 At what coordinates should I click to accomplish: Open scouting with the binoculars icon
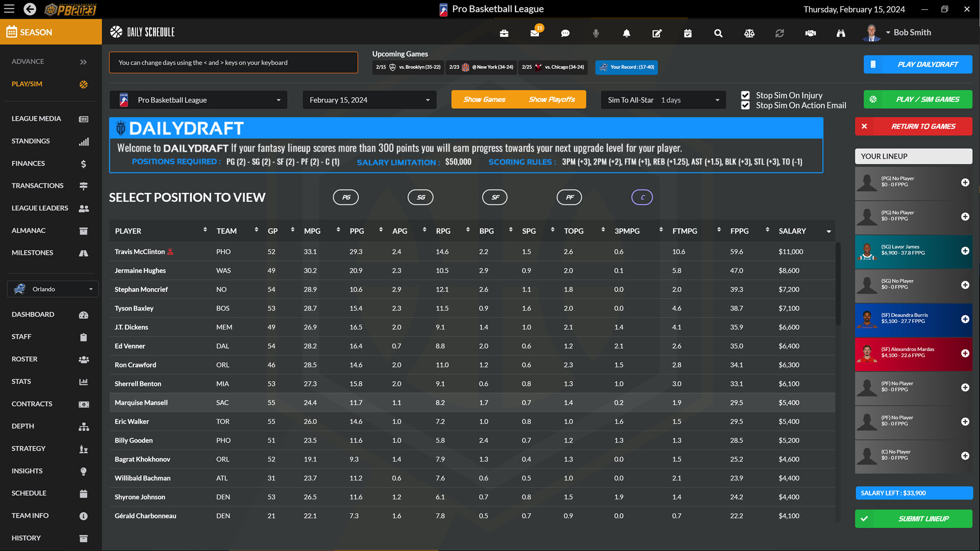pyautogui.click(x=841, y=33)
